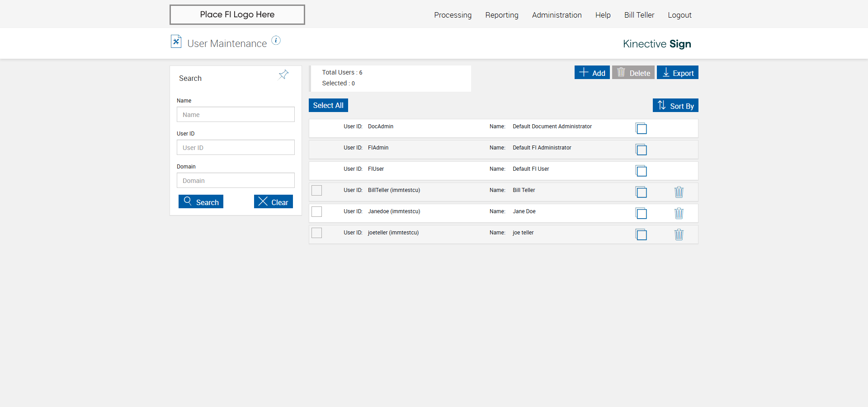Open the Administration menu
The width and height of the screenshot is (868, 407).
557,15
